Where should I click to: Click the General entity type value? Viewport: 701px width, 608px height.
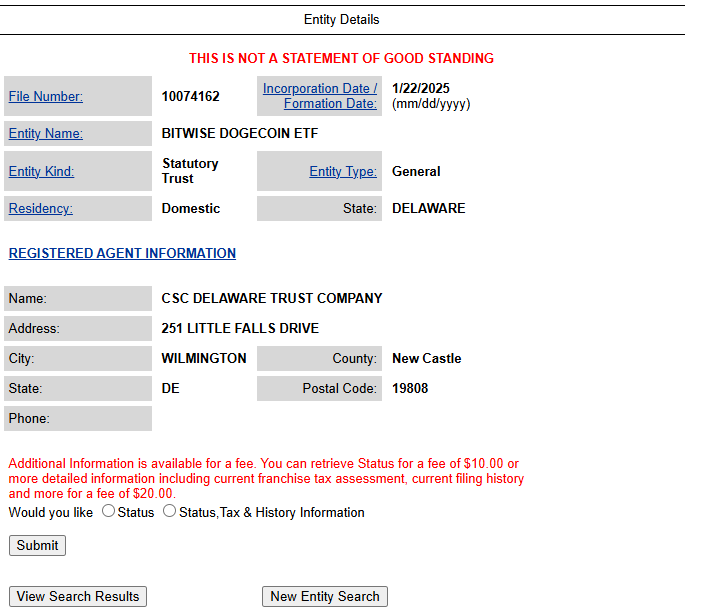[416, 171]
